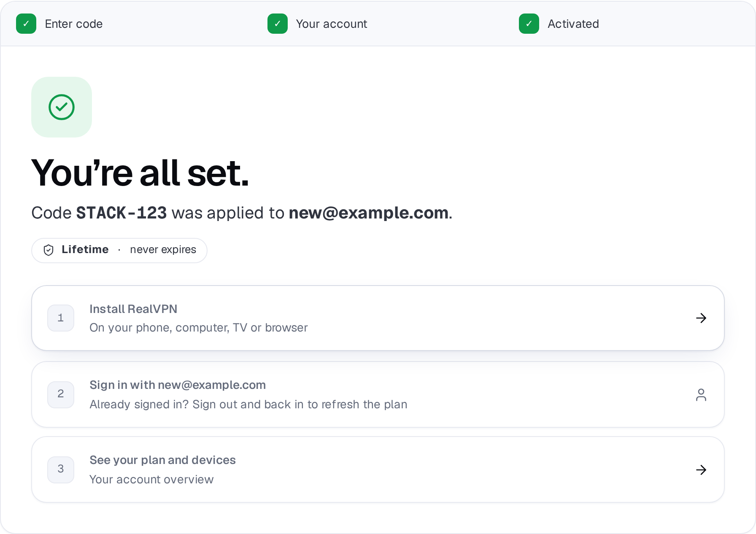Click 'Already signed in?' hint text
The width and height of the screenshot is (756, 534).
248,405
